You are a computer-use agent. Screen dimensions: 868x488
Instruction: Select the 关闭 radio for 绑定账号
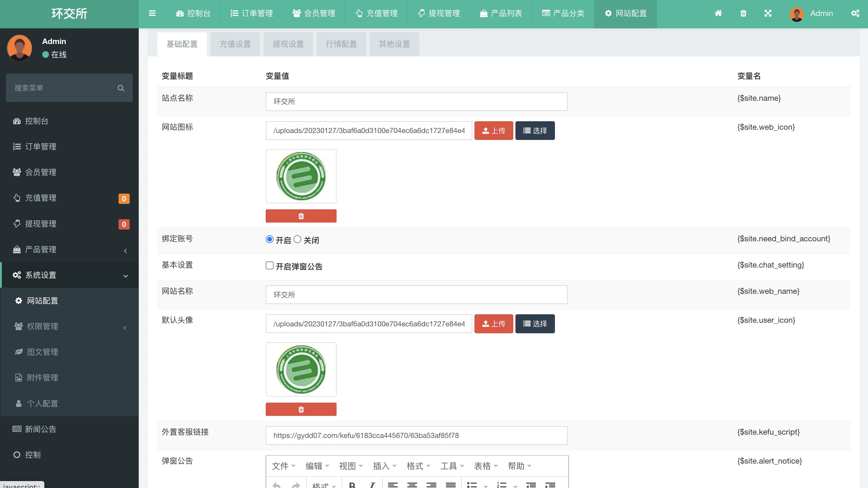point(297,239)
